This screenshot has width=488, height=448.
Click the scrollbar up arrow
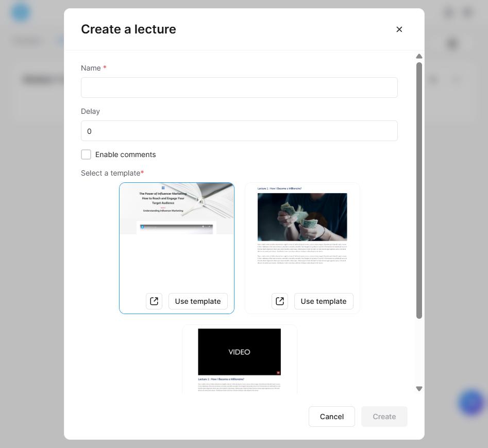pos(419,56)
